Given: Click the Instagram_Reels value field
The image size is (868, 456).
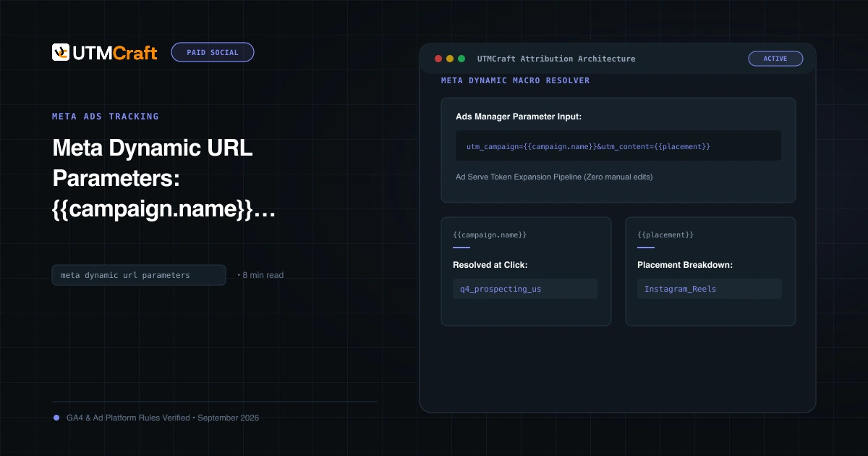Looking at the screenshot, I should (x=710, y=289).
